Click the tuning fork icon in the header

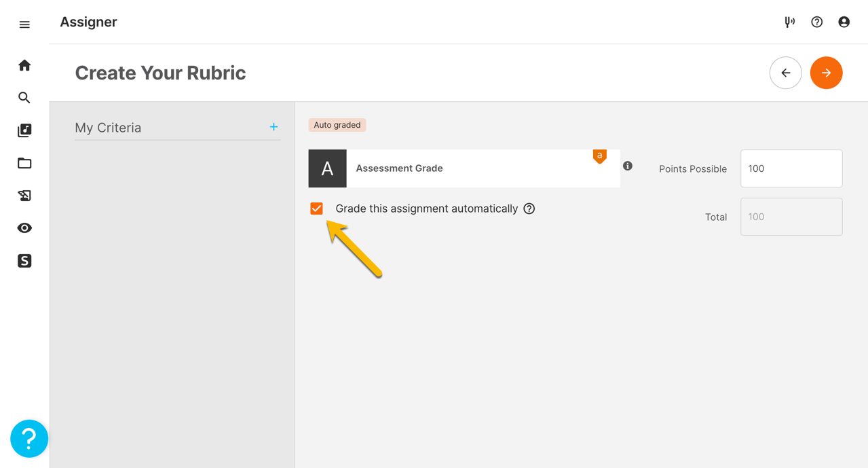click(789, 22)
